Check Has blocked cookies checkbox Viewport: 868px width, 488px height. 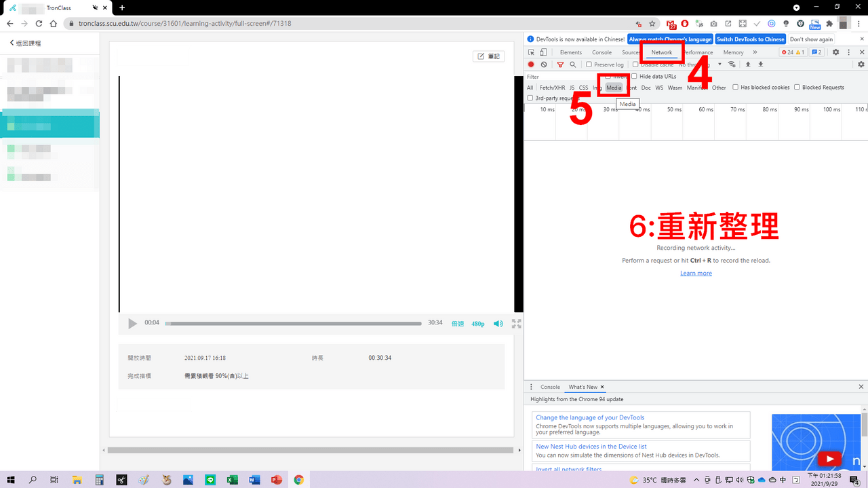tap(735, 87)
